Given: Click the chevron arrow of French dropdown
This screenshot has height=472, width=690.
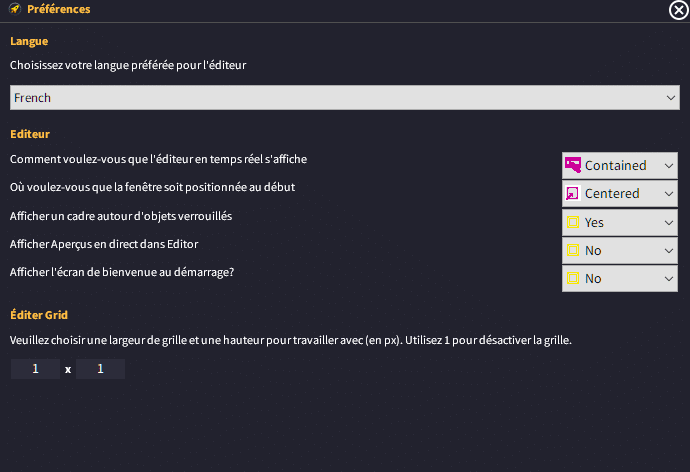Looking at the screenshot, I should point(671,98).
